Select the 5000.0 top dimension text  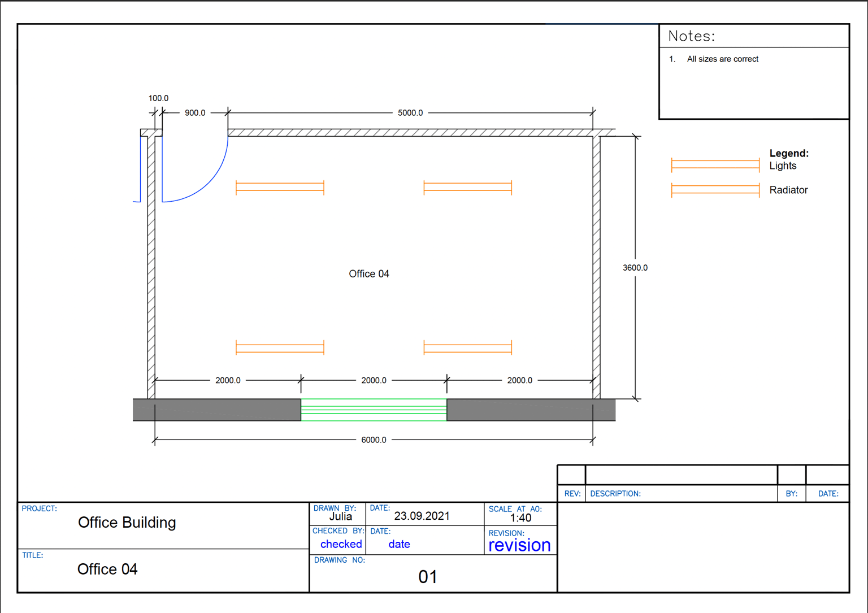[x=410, y=113]
